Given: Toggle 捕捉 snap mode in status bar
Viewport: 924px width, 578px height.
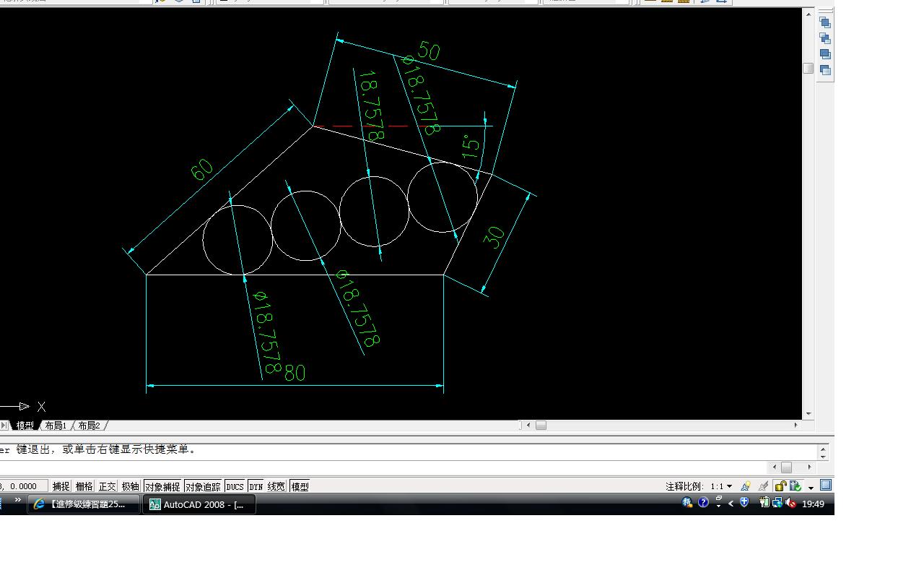Looking at the screenshot, I should 61,486.
